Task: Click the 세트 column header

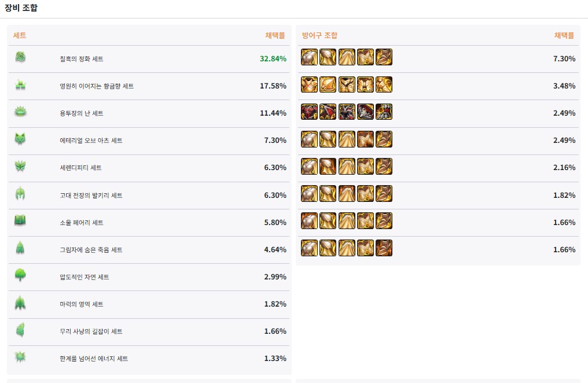Action: 20,35
